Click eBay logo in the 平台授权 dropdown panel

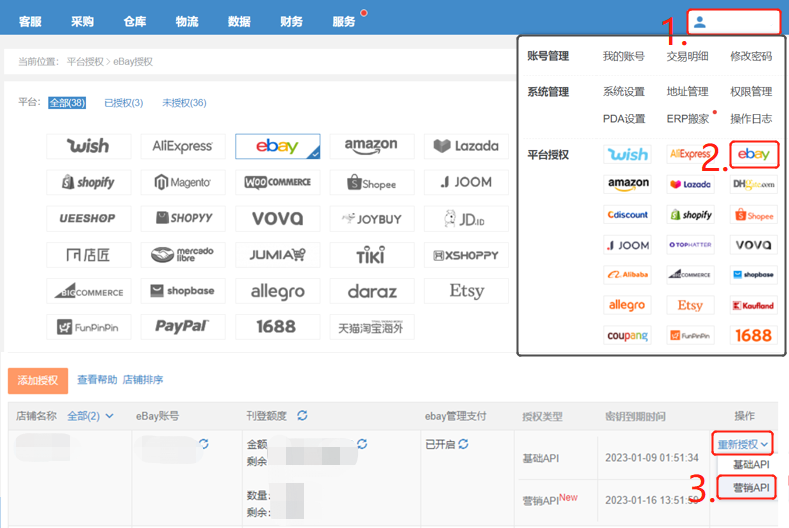pyautogui.click(x=753, y=154)
